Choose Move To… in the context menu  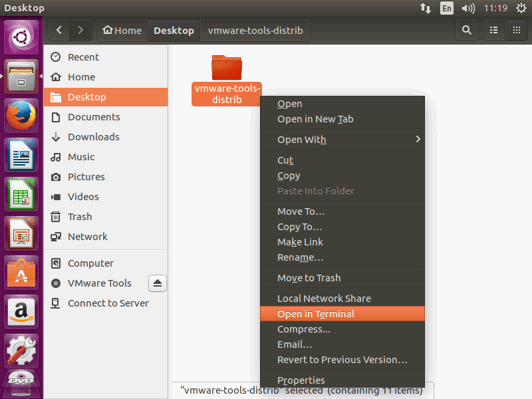342,211
